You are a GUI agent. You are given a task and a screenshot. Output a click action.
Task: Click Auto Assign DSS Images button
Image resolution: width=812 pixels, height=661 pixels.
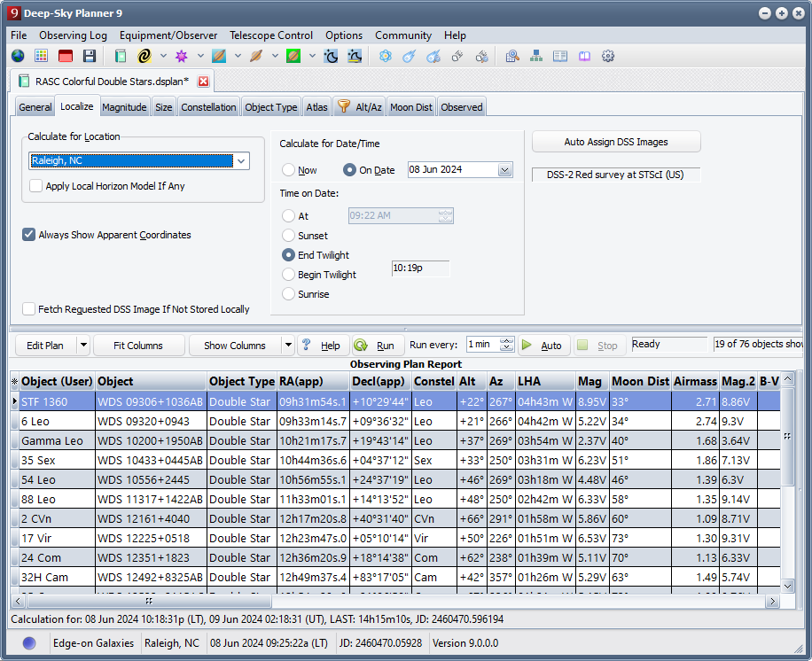point(616,142)
